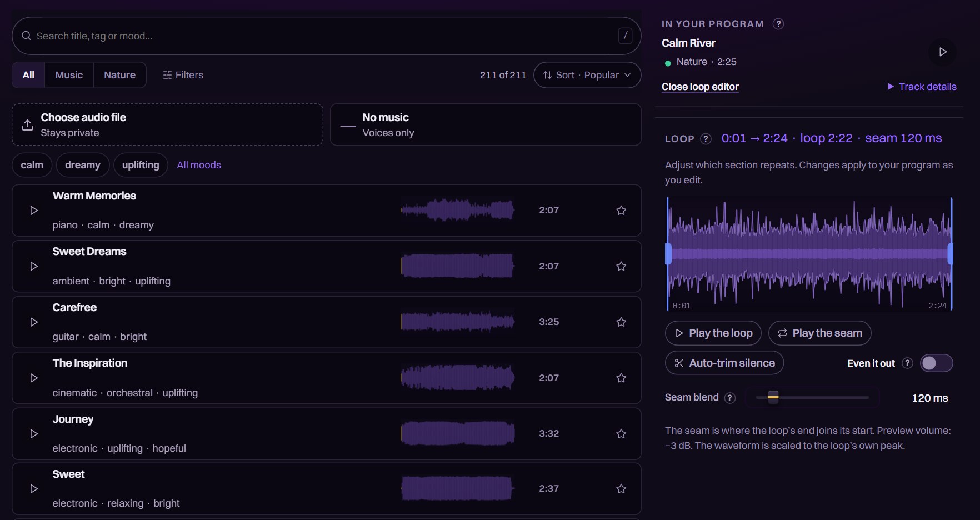Click the Sweet Dreams title
This screenshot has width=980, height=520.
(x=89, y=252)
